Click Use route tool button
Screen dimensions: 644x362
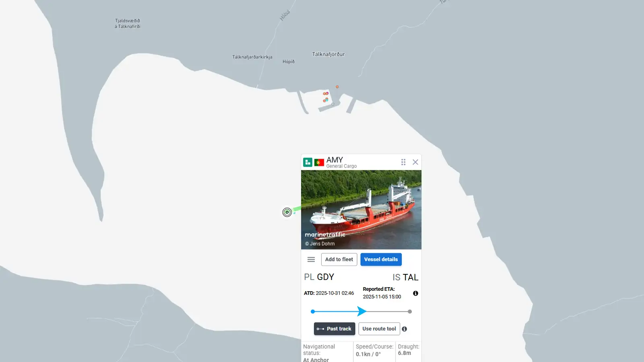(379, 329)
